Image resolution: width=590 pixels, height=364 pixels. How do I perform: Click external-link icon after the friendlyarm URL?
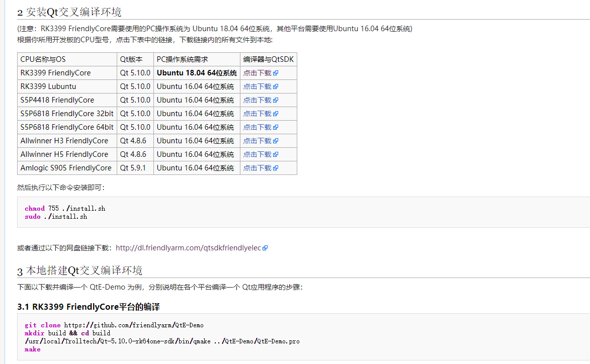[265, 248]
